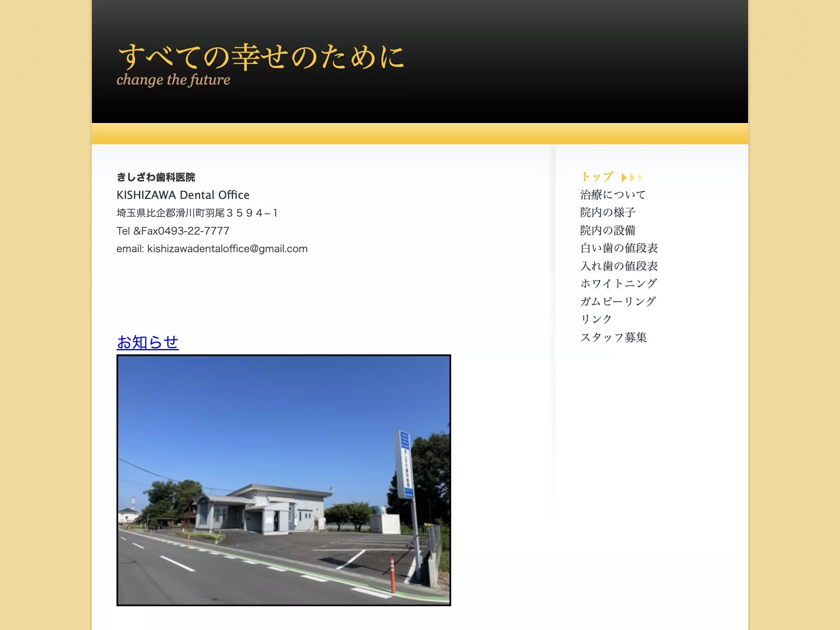Click the kishizawadentaloffice@gmail.com email text
The image size is (840, 630).
(x=227, y=249)
